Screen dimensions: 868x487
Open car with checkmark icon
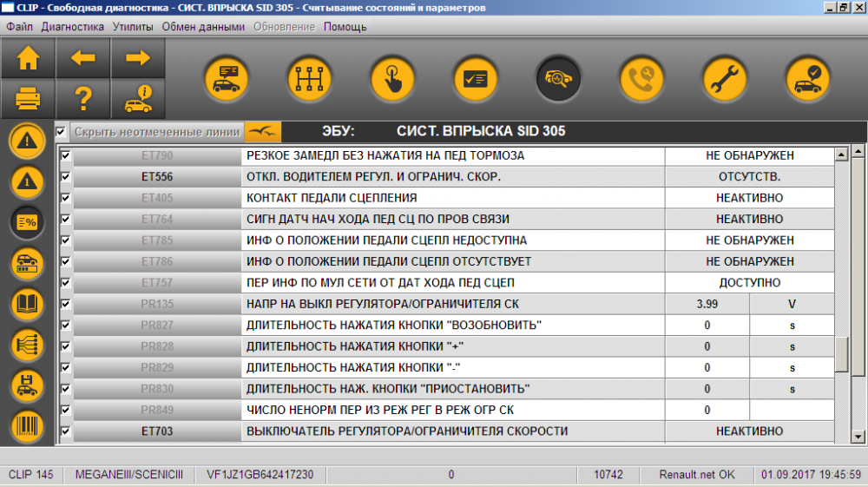tap(807, 79)
